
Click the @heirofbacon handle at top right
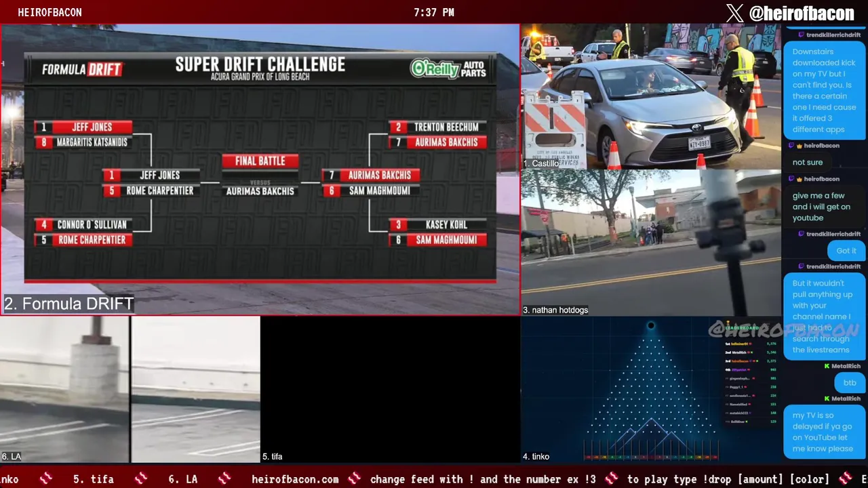[801, 12]
